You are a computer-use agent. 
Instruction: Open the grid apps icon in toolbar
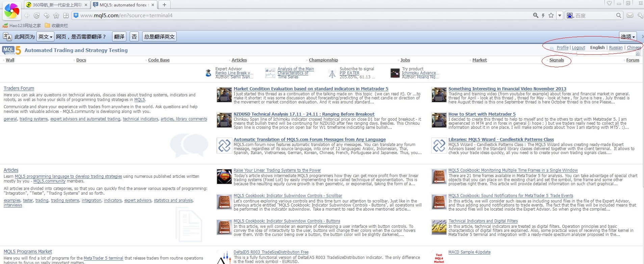point(66,16)
